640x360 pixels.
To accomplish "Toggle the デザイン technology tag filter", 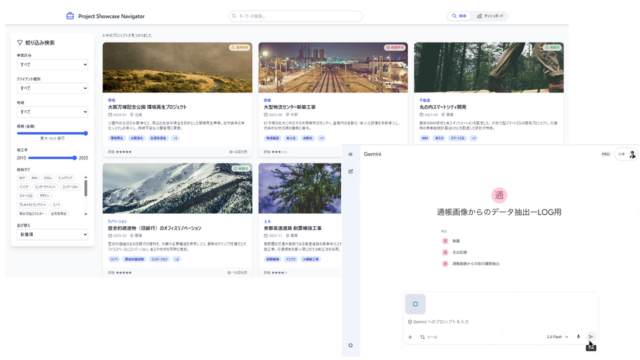I will click(x=44, y=196).
